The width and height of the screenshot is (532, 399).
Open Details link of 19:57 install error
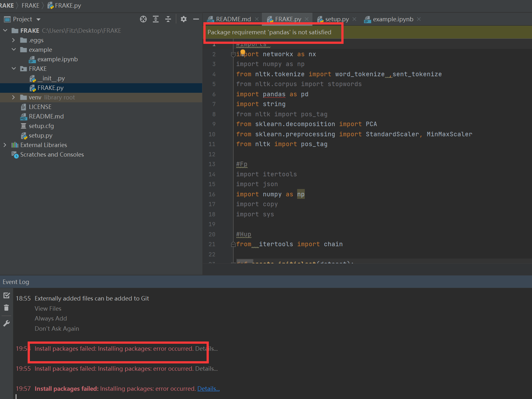tap(208, 389)
